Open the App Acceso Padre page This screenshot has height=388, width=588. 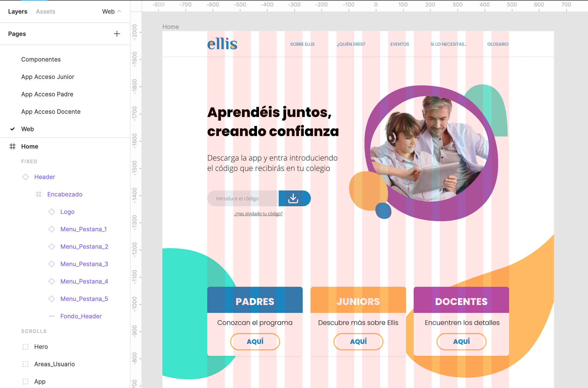click(47, 94)
